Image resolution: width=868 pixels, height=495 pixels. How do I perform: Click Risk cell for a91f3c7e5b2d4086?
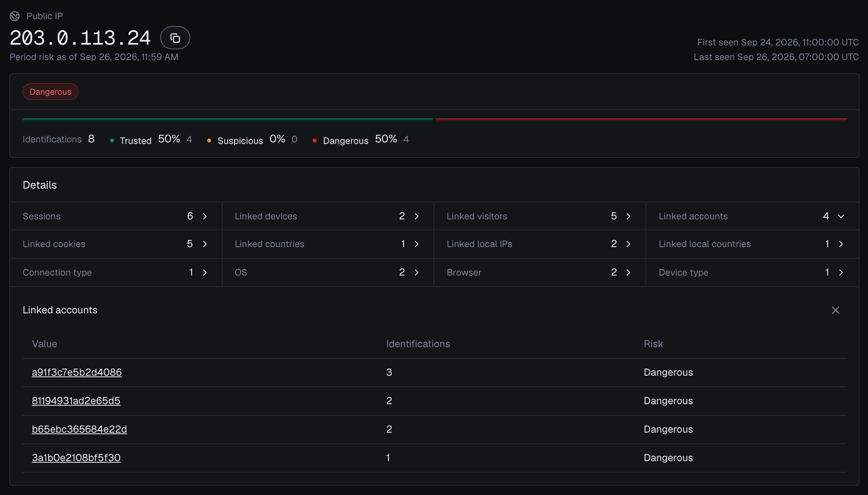pos(668,372)
